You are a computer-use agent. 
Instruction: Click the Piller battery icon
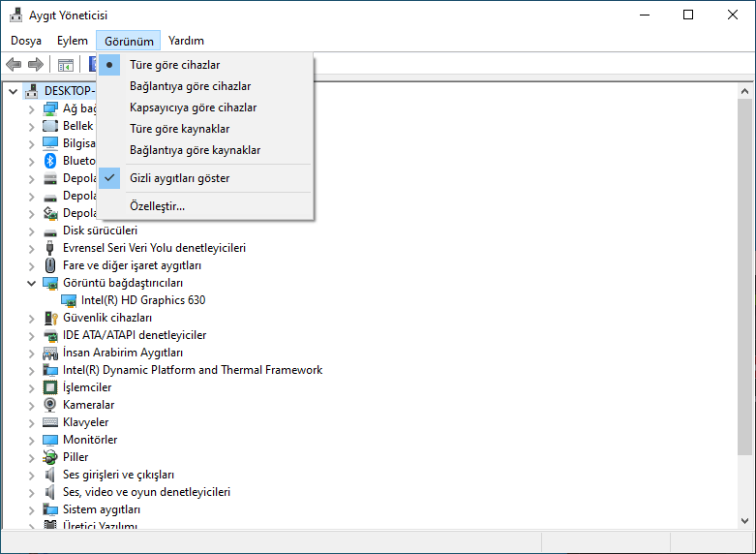(x=50, y=457)
